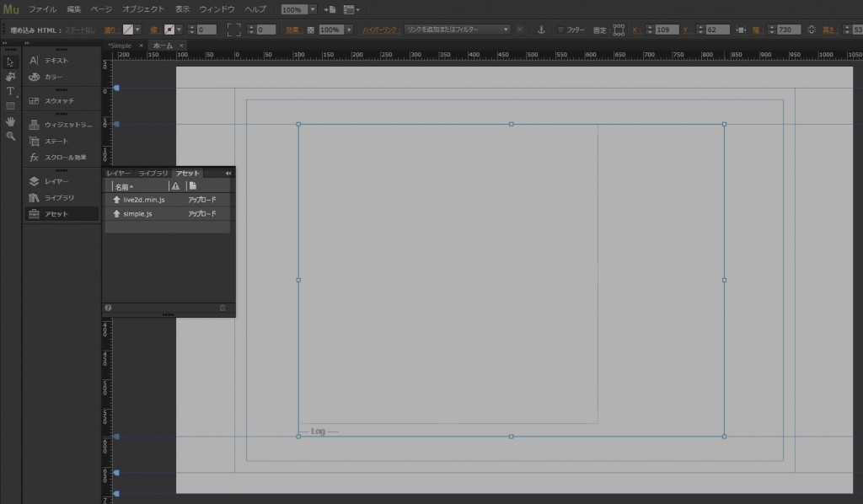Click the page column header icon

pos(193,186)
